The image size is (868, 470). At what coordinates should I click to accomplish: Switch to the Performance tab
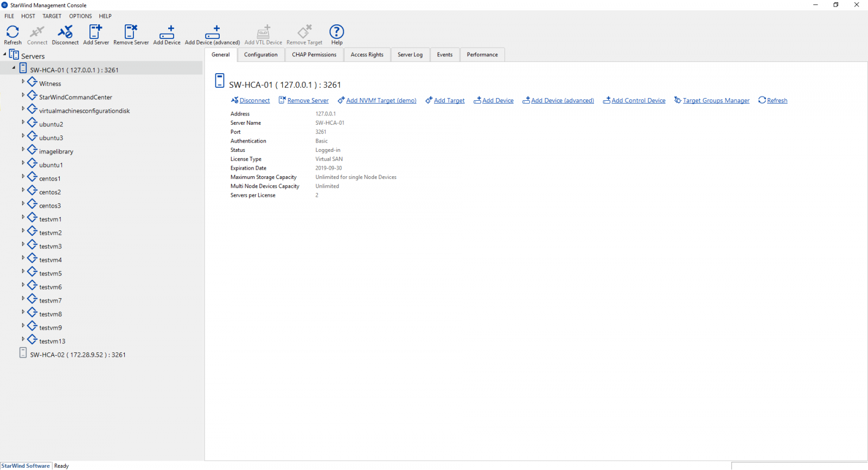[x=482, y=55]
